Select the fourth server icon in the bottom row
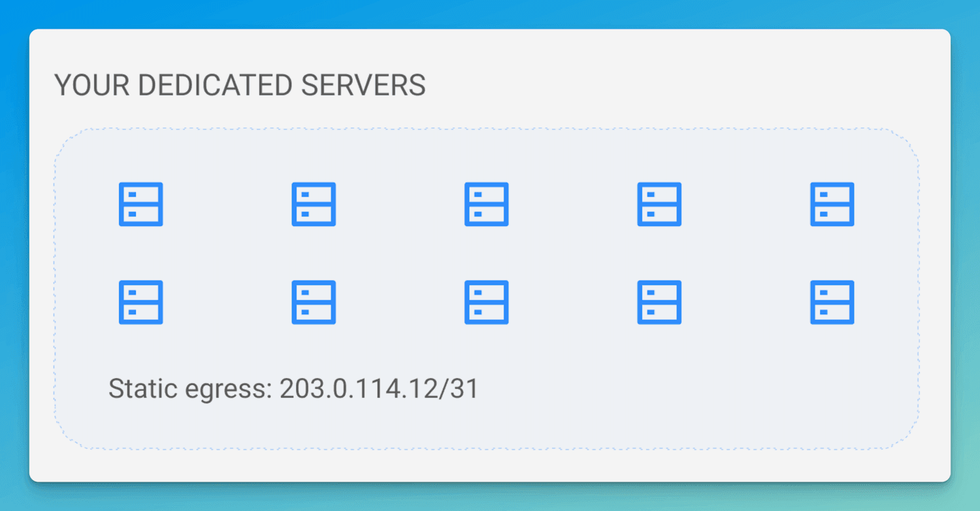This screenshot has width=980, height=511. (x=659, y=302)
